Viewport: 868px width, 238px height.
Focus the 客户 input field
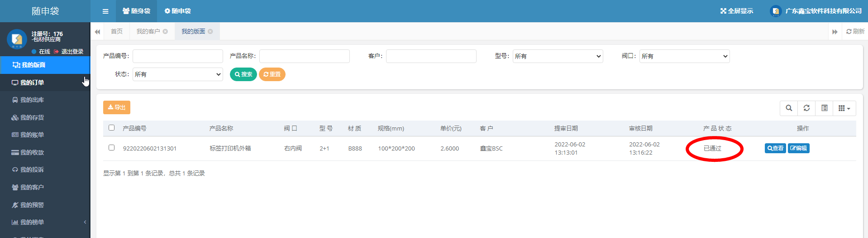click(x=431, y=56)
